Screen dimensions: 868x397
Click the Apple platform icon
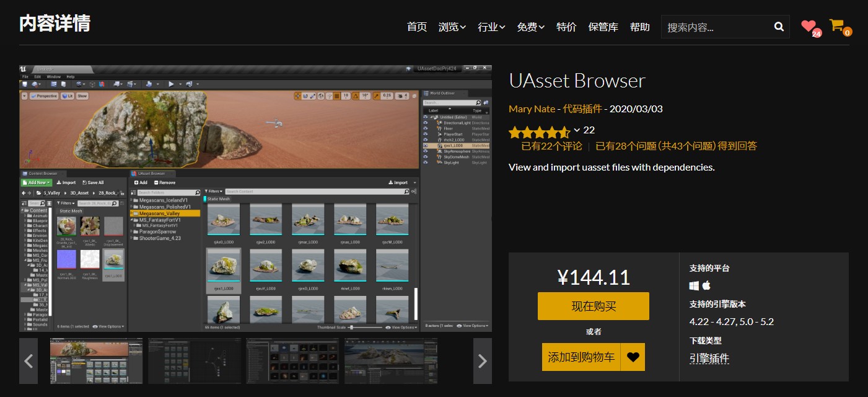(706, 285)
